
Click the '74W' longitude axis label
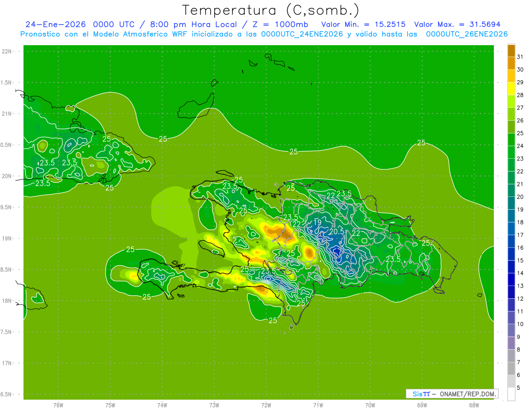pyautogui.click(x=162, y=405)
